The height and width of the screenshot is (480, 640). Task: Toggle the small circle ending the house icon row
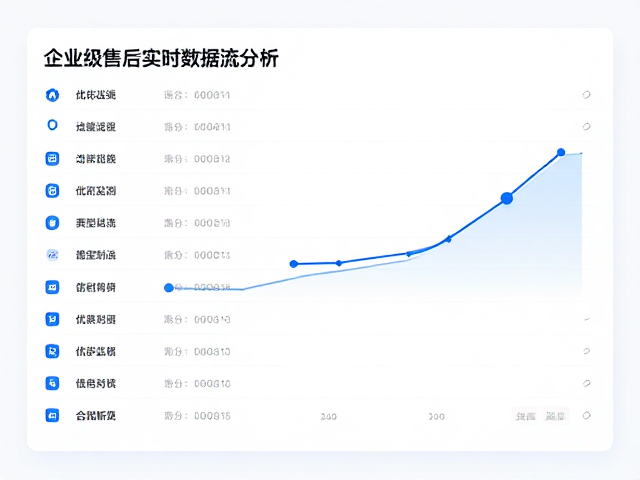(x=587, y=95)
